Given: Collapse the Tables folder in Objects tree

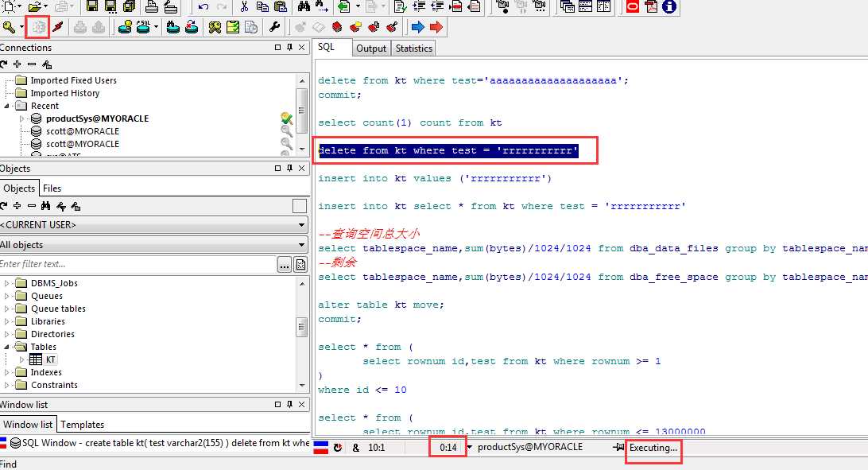Looking at the screenshot, I should [x=6, y=347].
